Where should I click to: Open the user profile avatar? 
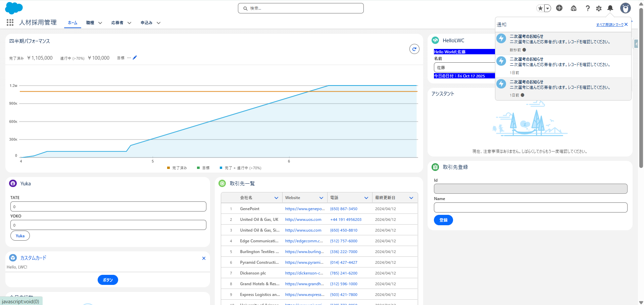pyautogui.click(x=625, y=8)
